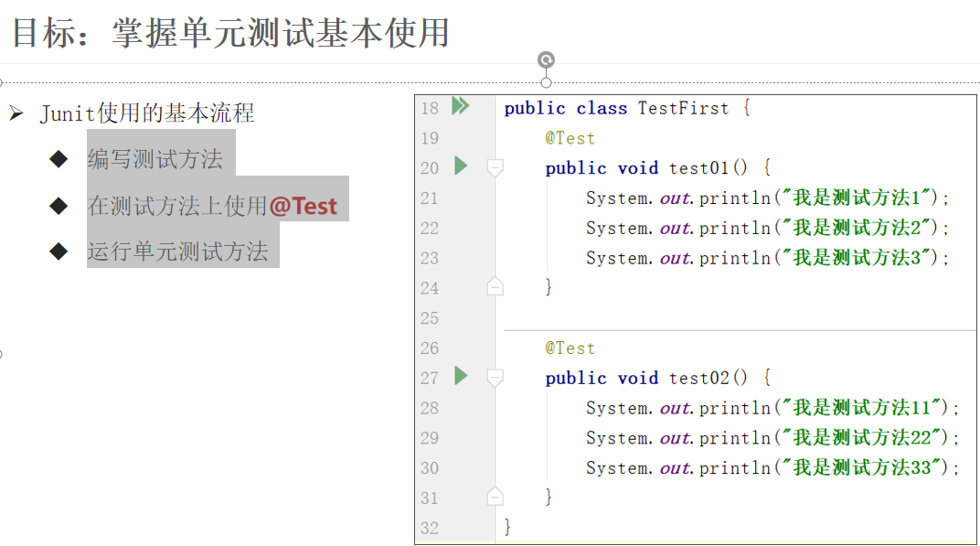Click the red @Test text in bullet list

coord(304,206)
